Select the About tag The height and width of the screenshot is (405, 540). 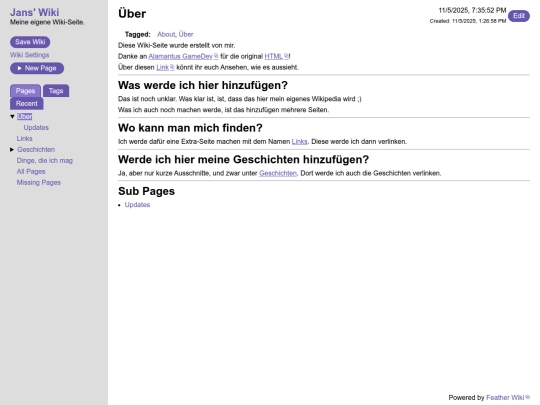tap(166, 34)
